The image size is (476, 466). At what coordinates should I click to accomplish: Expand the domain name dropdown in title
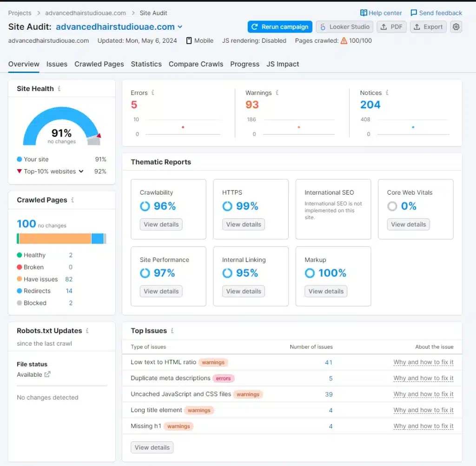click(x=180, y=27)
